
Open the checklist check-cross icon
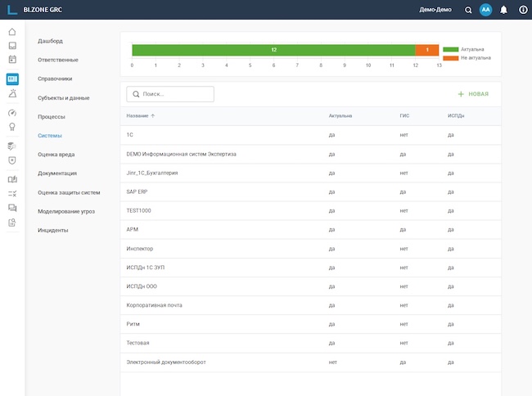click(12, 194)
